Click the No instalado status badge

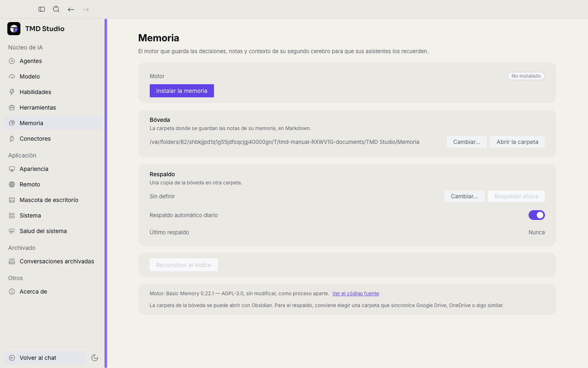coord(526,76)
